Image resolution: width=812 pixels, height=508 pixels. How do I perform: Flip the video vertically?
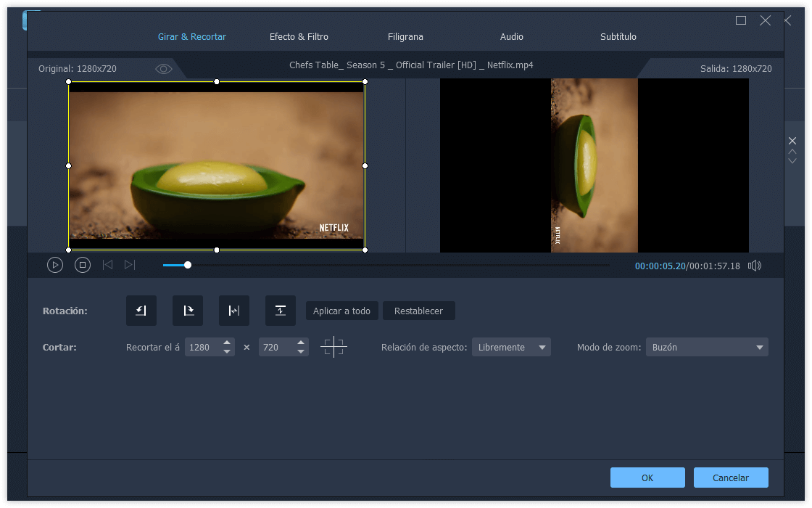pos(280,311)
